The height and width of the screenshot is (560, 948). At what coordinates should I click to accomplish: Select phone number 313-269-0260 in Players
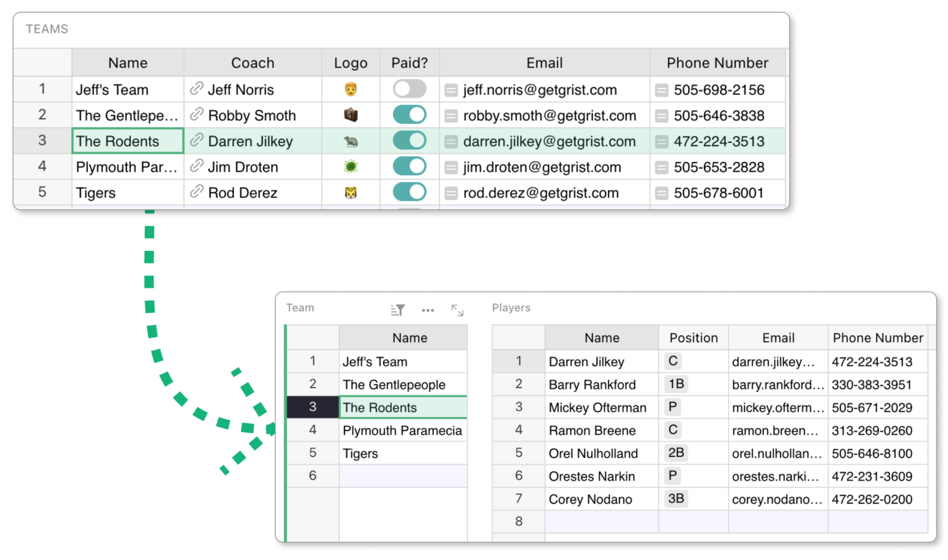click(x=878, y=430)
